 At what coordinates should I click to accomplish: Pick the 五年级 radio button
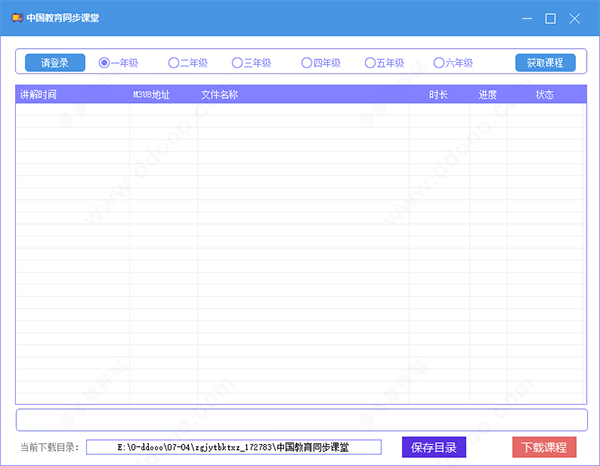click(384, 63)
